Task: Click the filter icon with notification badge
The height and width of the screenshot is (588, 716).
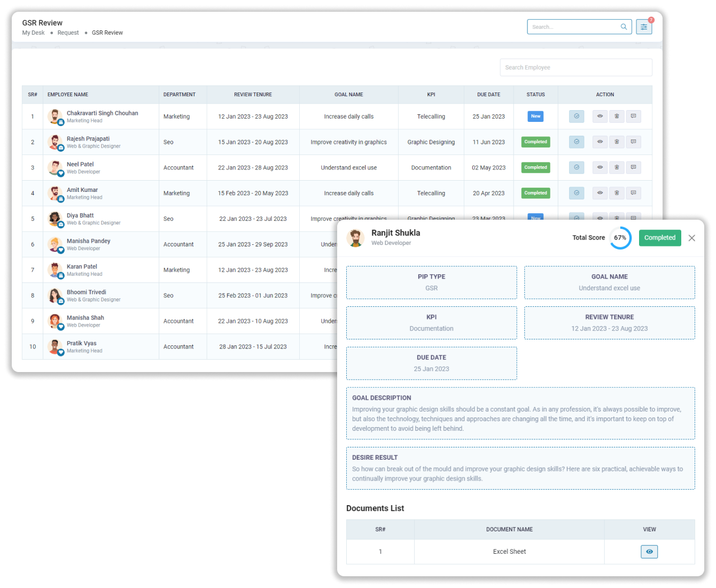Action: pyautogui.click(x=644, y=26)
